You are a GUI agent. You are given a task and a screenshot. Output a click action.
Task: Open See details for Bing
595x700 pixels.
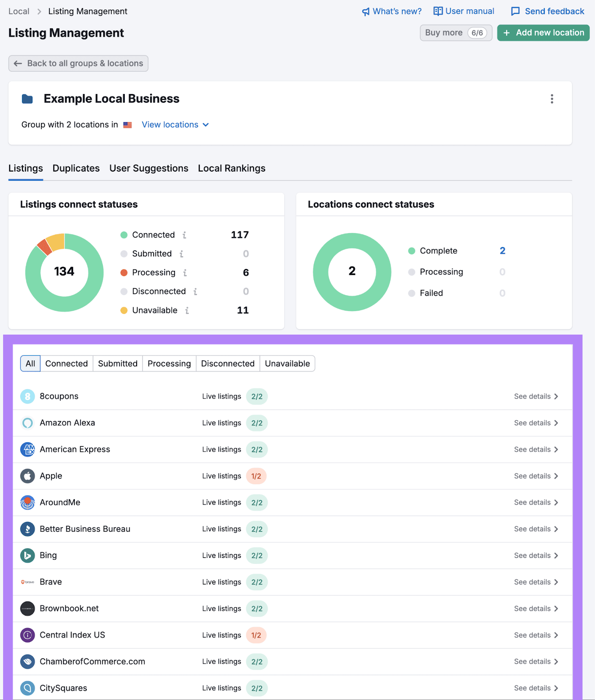pos(536,556)
